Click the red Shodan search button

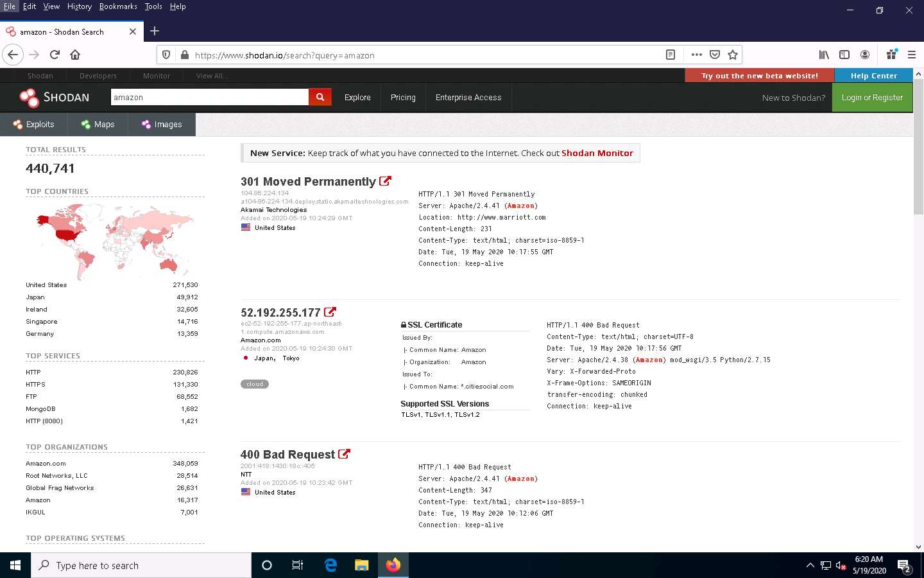click(320, 97)
